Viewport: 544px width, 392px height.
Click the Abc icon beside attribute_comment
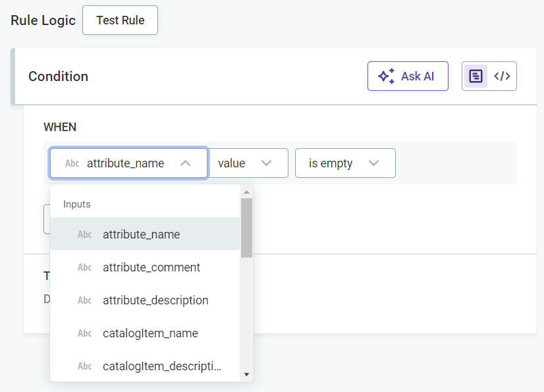point(85,267)
